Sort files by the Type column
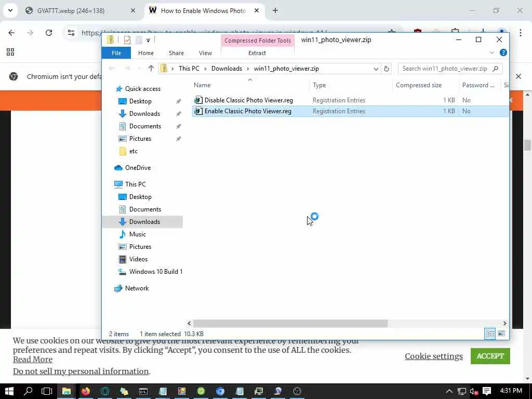Viewport: 532px width, 399px height. (320, 85)
